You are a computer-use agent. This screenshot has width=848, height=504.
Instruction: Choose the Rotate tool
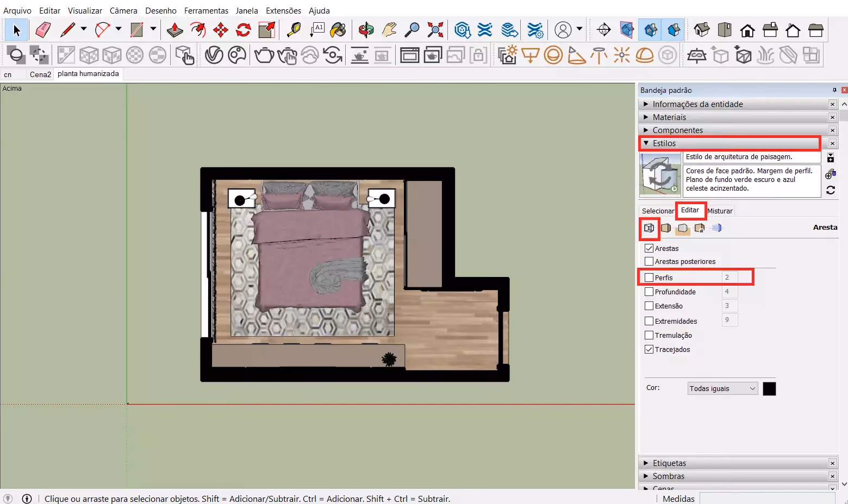coord(244,30)
